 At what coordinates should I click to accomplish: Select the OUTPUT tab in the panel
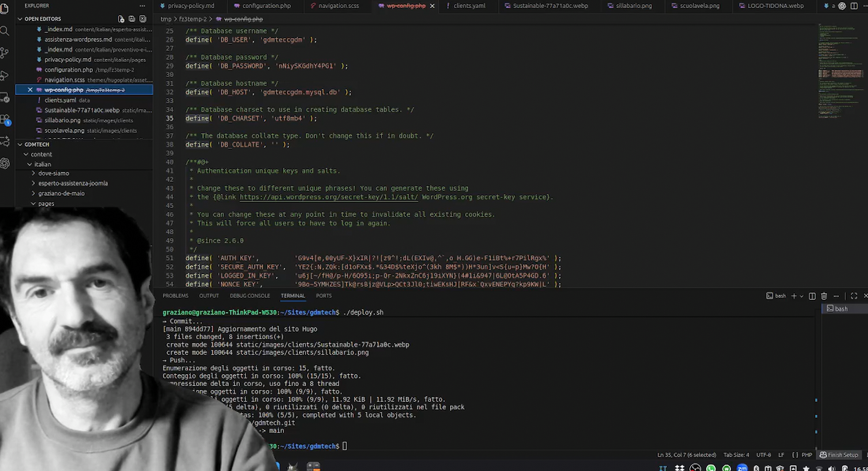coord(208,296)
